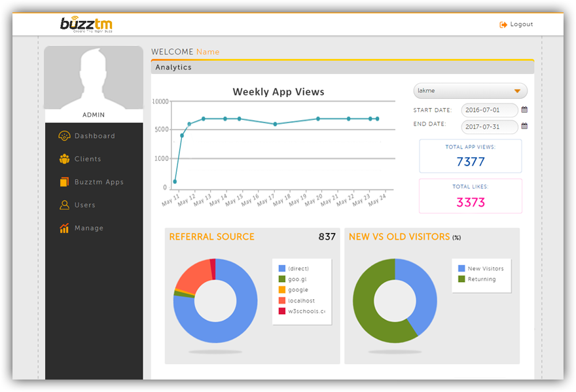
Task: Click the ADMIN label under avatar
Action: [94, 115]
